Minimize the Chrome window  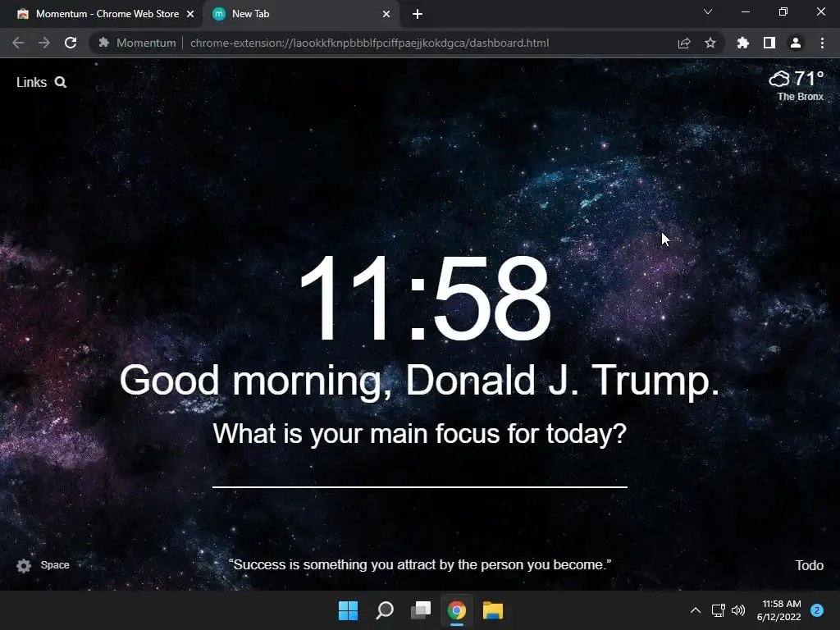point(745,11)
